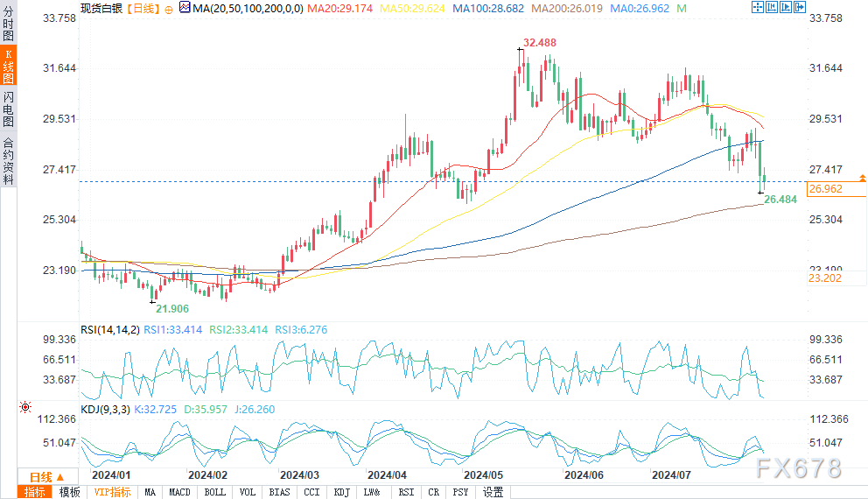Open the 【日线】 period selector in chart title
Screen dimensions: 868x499
[x=140, y=8]
